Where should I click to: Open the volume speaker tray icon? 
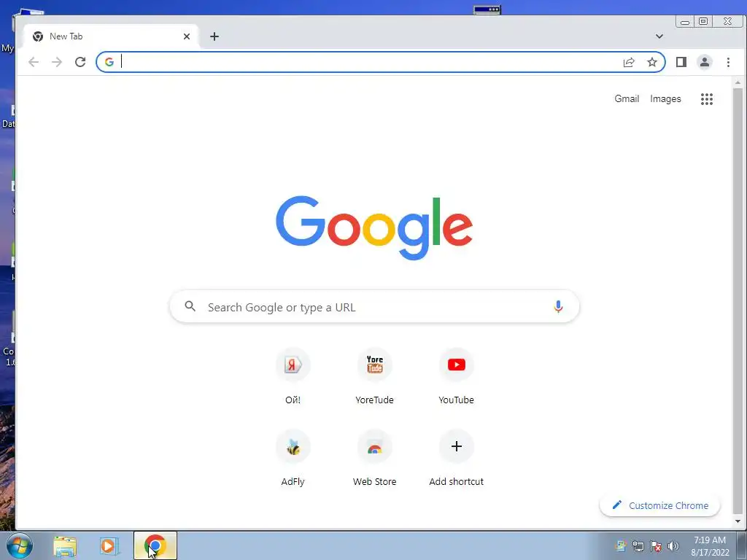coord(673,546)
